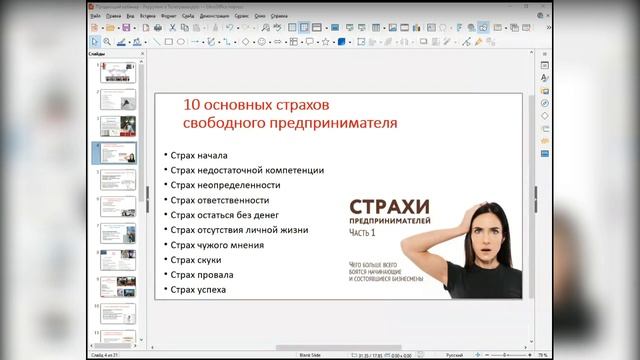Select slide 1 thumbnail in panel
Viewport: 640px width, 360px height.
[x=118, y=73]
